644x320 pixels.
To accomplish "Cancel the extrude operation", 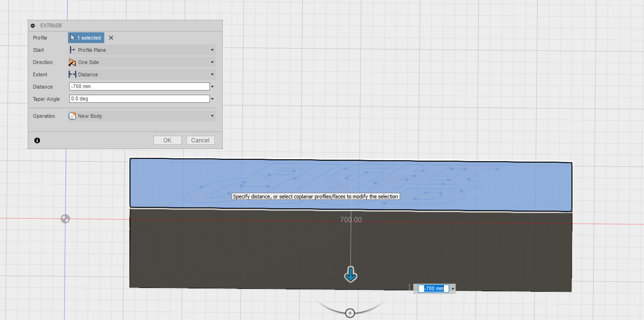I will pyautogui.click(x=200, y=140).
